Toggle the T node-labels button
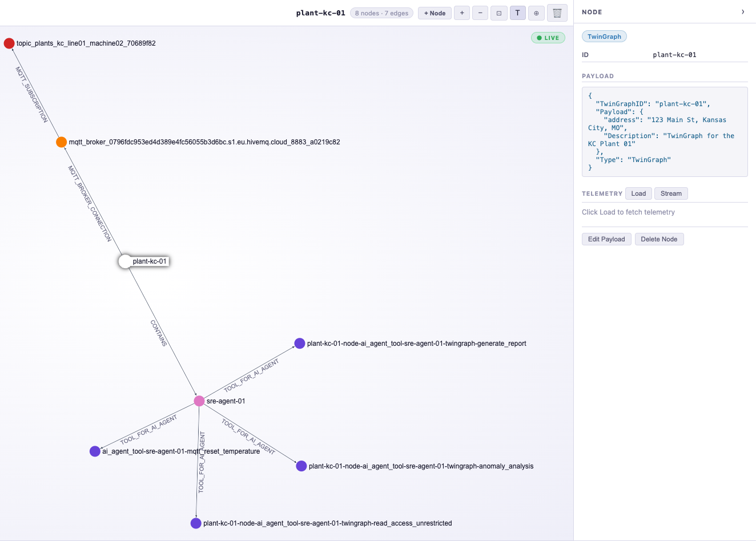 517,13
